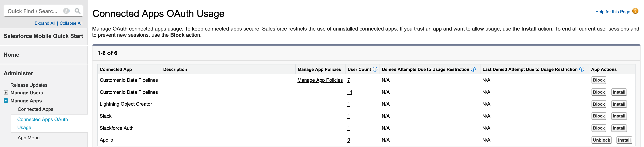Block the Slack app
This screenshot has height=147, width=644.
point(599,116)
